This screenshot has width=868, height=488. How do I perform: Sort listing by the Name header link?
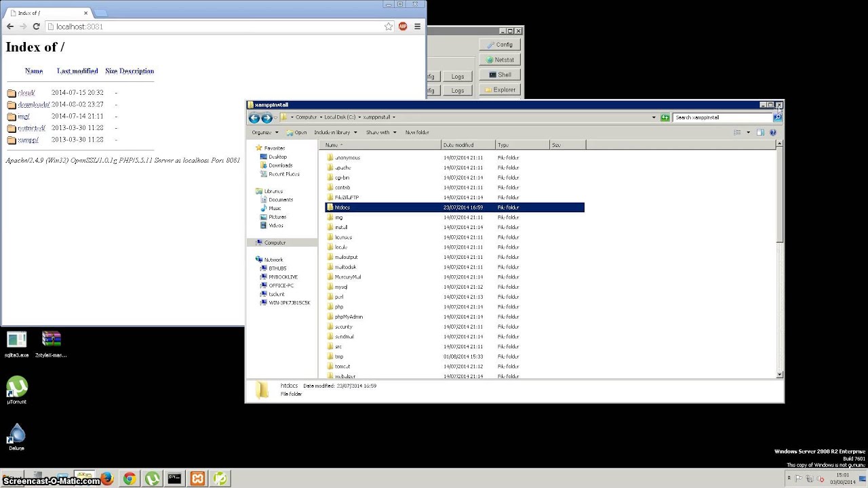[34, 71]
